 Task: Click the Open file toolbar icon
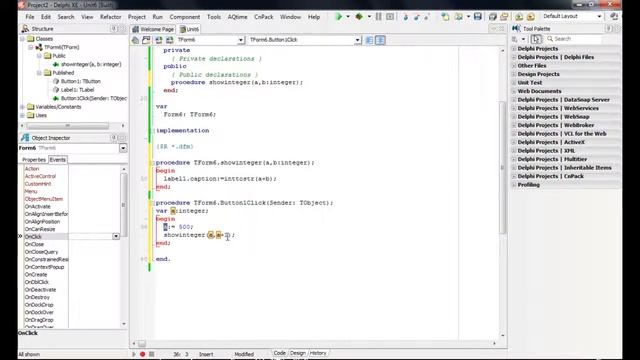pyautogui.click(x=459, y=17)
